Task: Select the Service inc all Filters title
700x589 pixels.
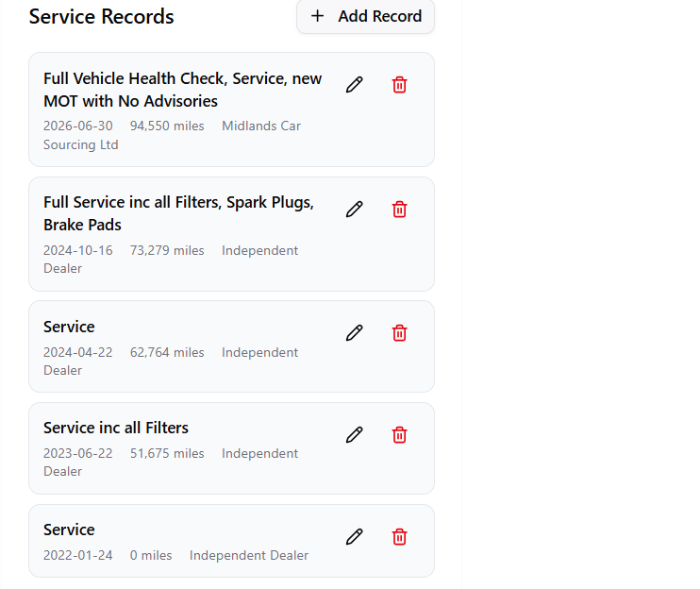Action: click(116, 428)
